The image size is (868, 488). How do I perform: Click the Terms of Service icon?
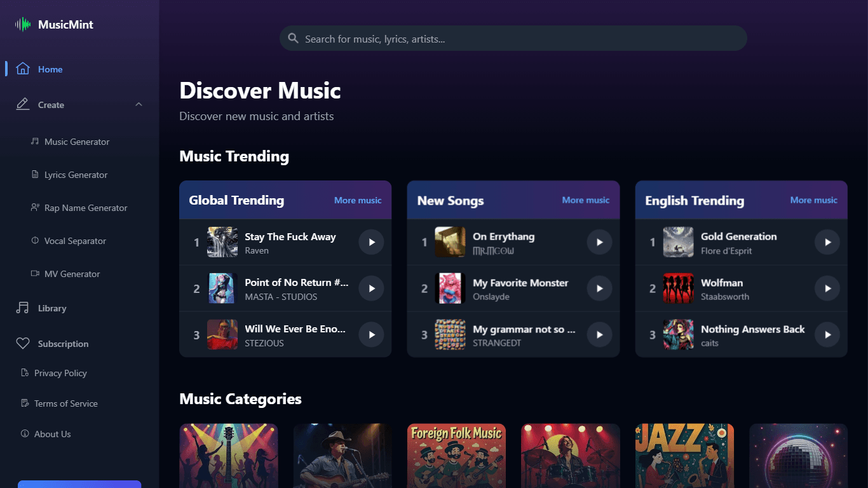tap(25, 403)
